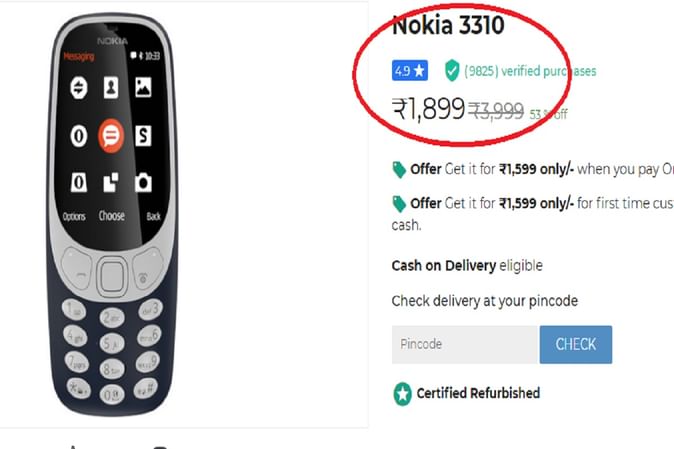The image size is (674, 449).
Task: Click the Certified Refurbished star badge icon
Action: point(402,394)
